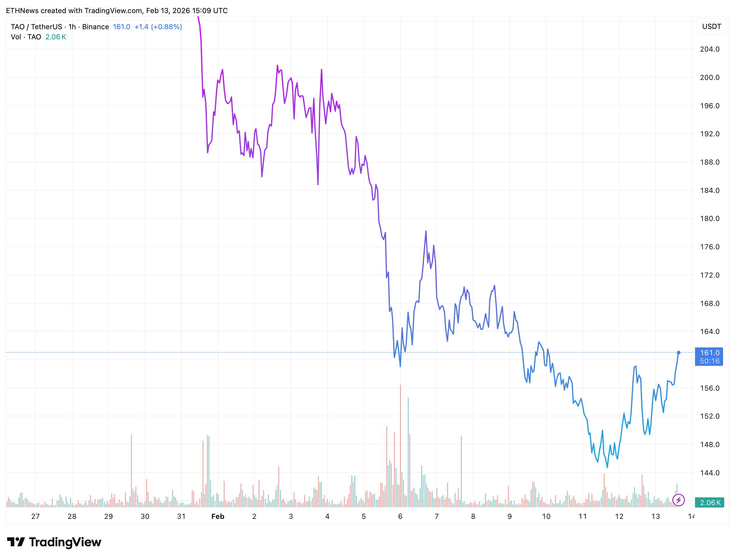Viewport: 735px width, 560px height.
Task: Click the green 2.06K volume axis label
Action: (x=709, y=503)
